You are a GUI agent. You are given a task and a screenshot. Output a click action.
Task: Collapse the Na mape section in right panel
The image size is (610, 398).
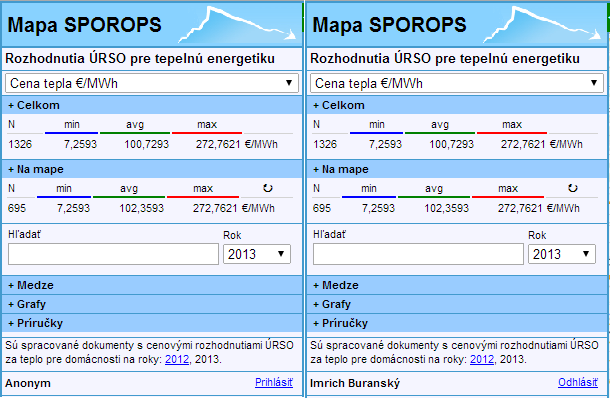point(457,169)
